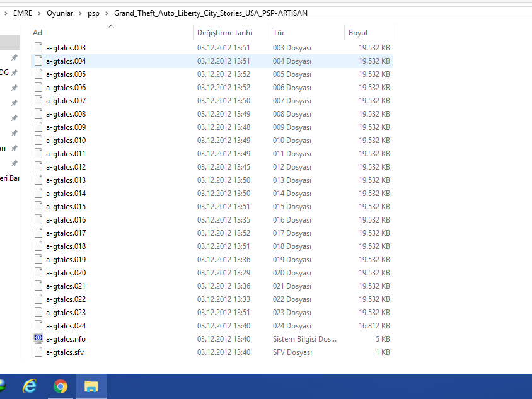This screenshot has height=399, width=532.
Task: Expand the chevron following psp in breadcrumb
Action: 107,13
